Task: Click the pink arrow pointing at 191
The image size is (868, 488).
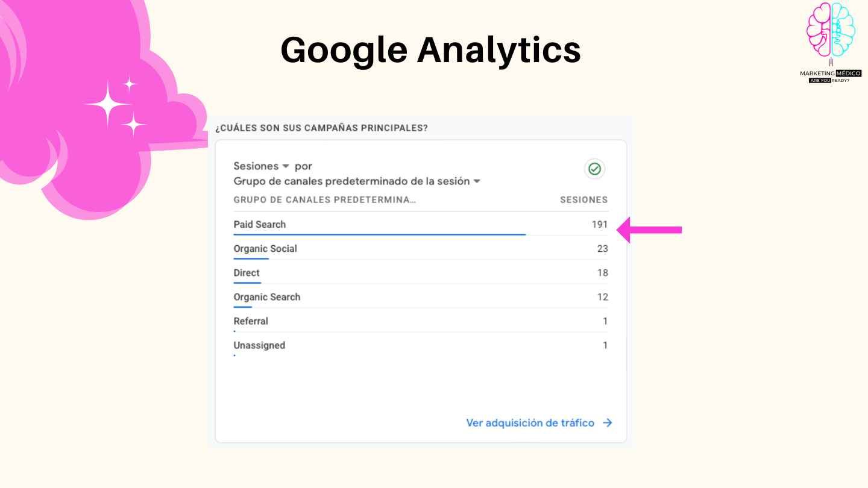Action: [x=649, y=230]
